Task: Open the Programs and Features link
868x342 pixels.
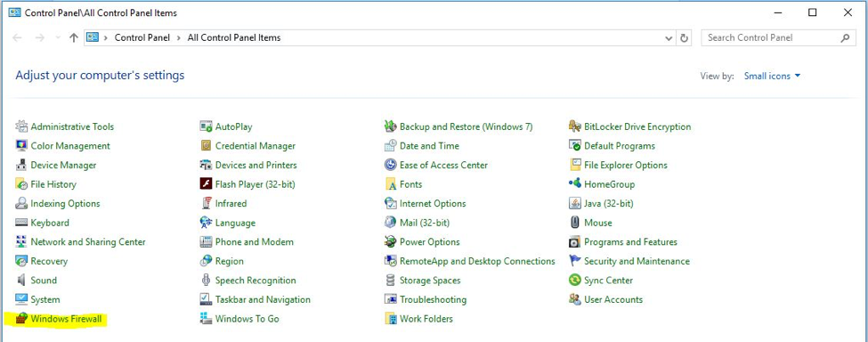Action: coord(630,242)
